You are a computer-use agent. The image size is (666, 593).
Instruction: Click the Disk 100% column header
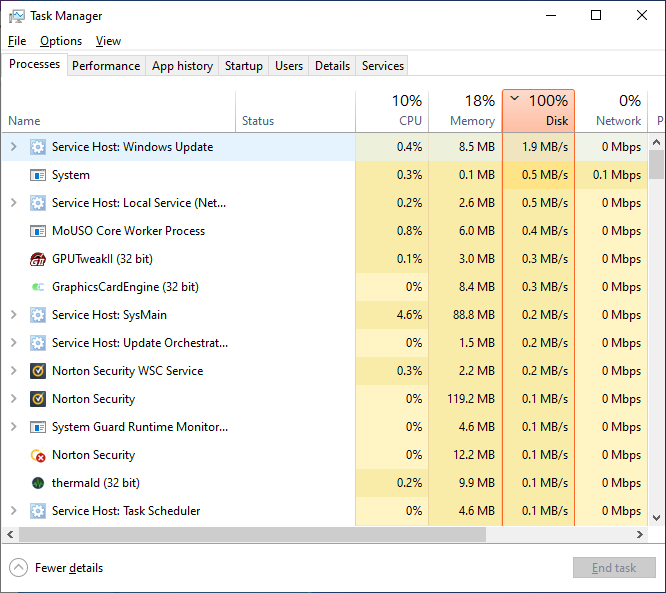pyautogui.click(x=539, y=111)
